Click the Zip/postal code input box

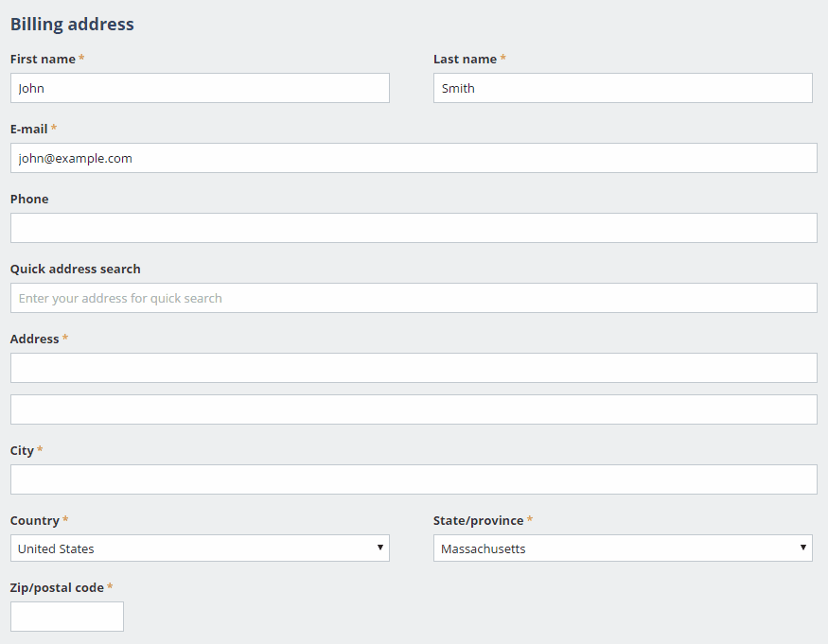67,617
